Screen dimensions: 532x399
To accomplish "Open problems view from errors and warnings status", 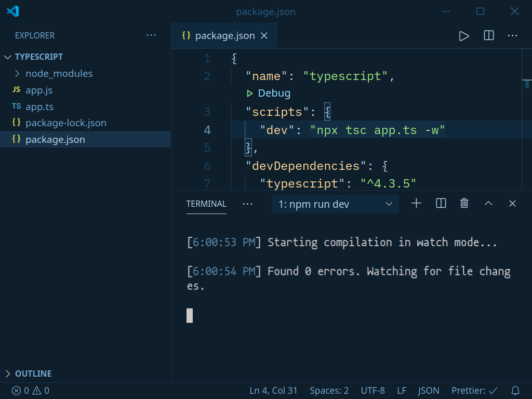I will 31,391.
